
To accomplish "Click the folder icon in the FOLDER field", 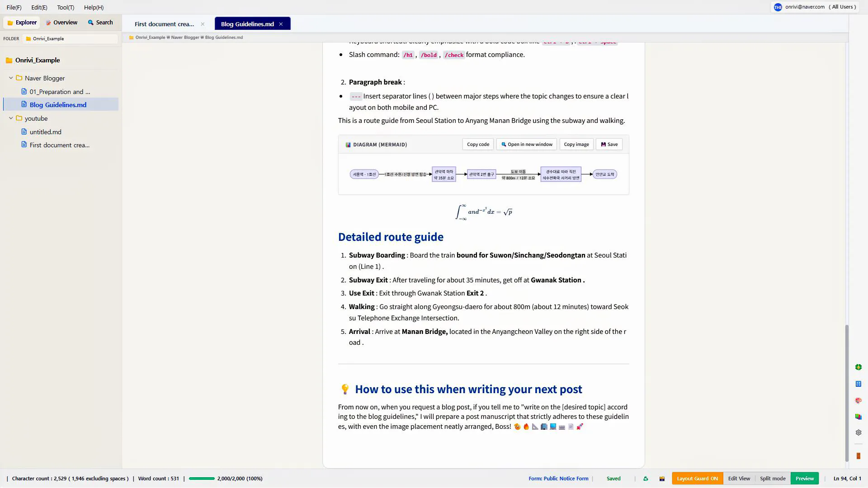I will (28, 39).
